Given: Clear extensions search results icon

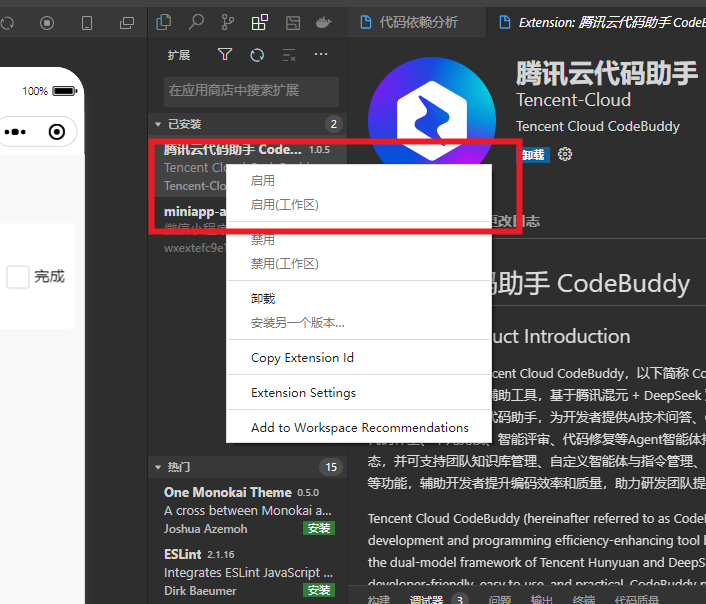Looking at the screenshot, I should coord(289,55).
